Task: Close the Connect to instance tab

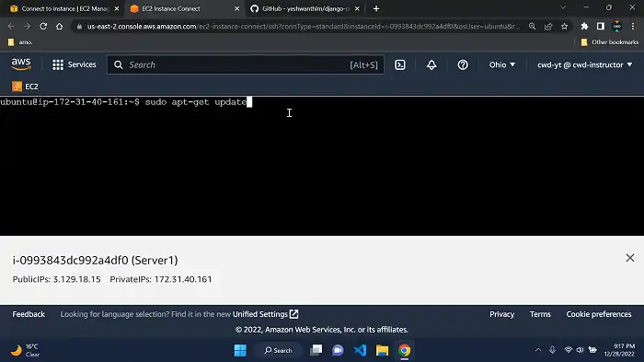Action: point(117,8)
